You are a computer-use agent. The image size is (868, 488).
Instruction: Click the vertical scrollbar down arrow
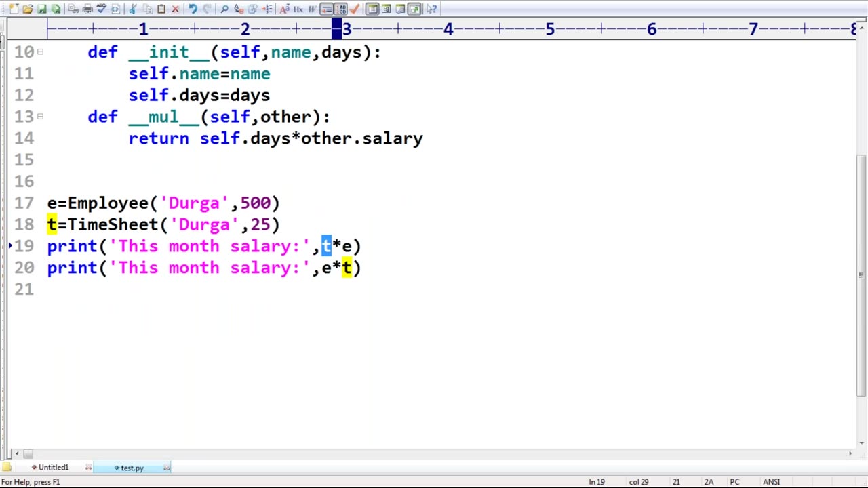pos(861,443)
